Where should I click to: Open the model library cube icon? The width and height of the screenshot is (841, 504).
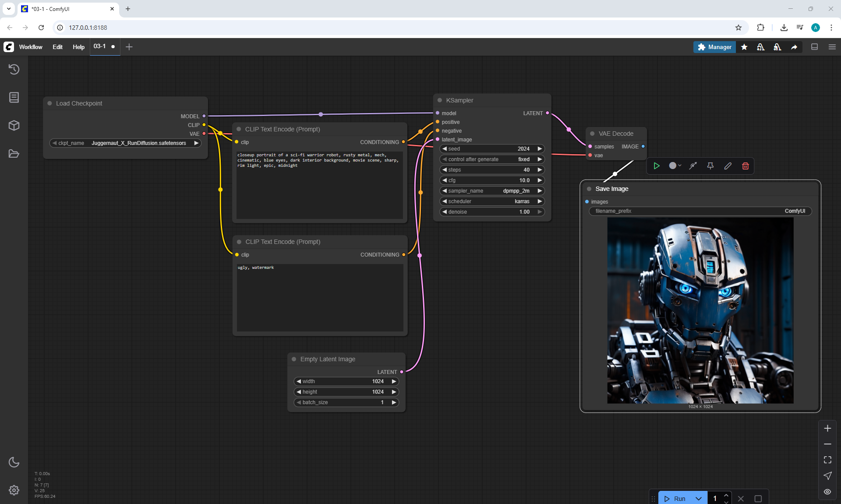click(x=14, y=126)
